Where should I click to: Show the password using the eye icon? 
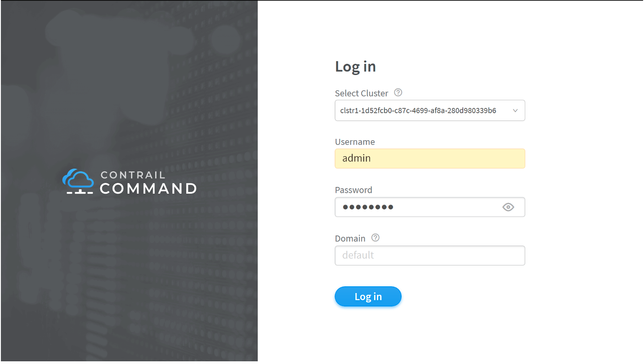[508, 207]
